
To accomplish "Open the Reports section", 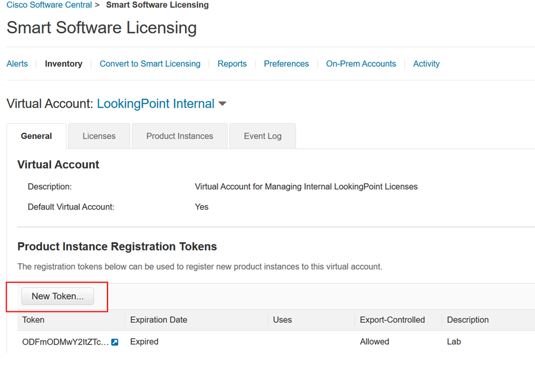I will pyautogui.click(x=232, y=64).
